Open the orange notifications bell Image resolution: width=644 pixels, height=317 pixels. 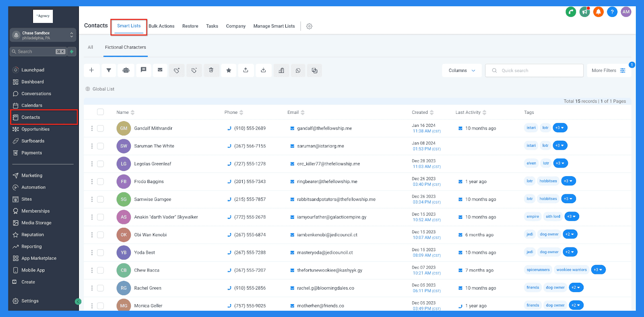(x=599, y=12)
